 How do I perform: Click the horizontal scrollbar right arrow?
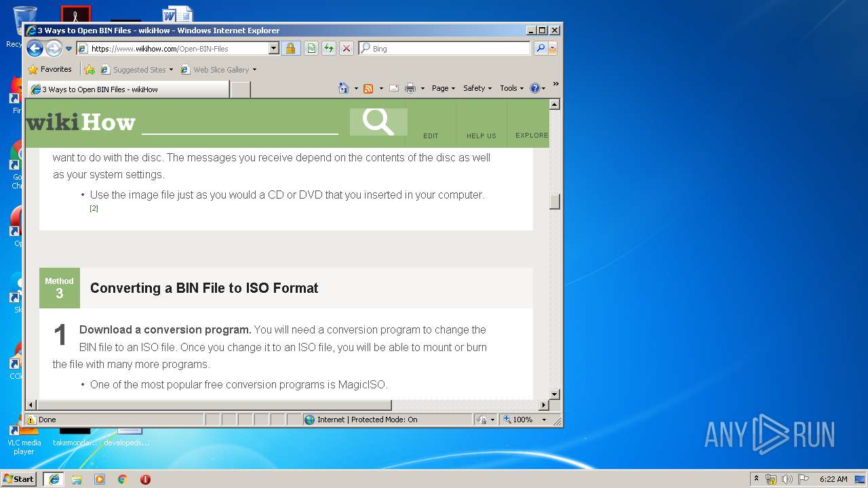pos(543,405)
